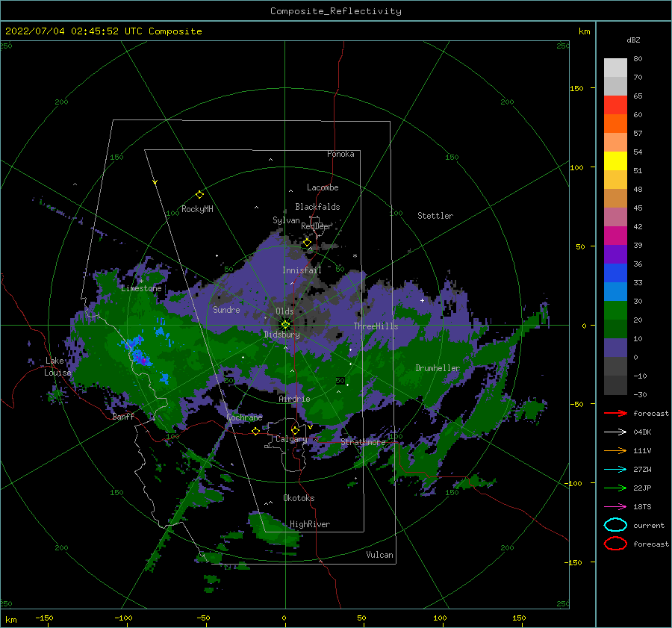Click the asterisk marker above Limestone

tap(141, 282)
